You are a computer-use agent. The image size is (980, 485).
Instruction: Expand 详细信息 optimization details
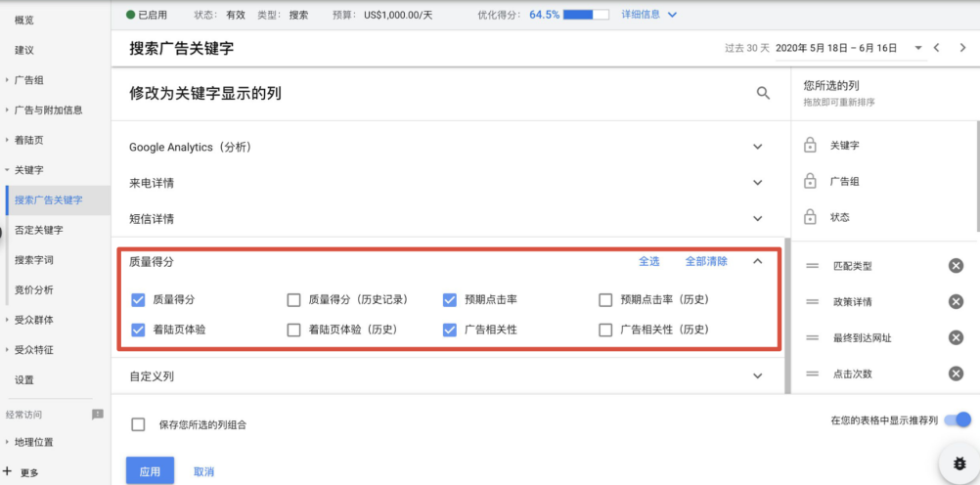(648, 15)
